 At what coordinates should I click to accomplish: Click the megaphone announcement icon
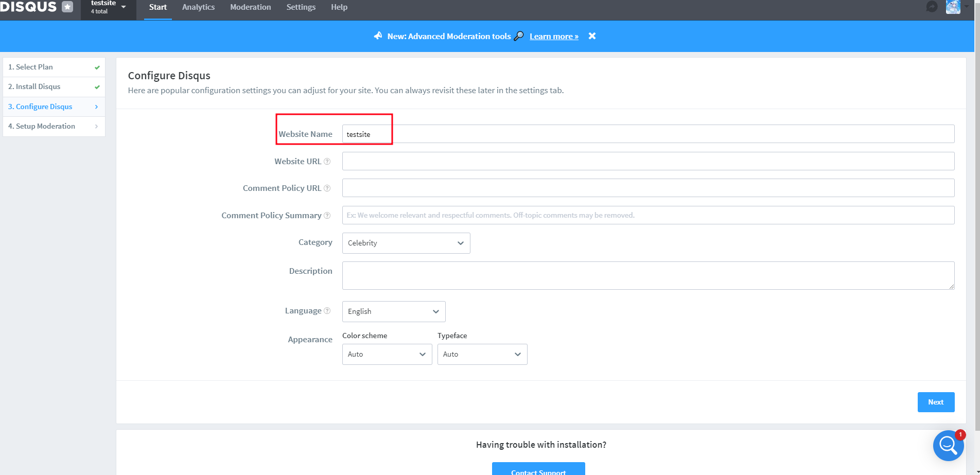[x=378, y=36]
